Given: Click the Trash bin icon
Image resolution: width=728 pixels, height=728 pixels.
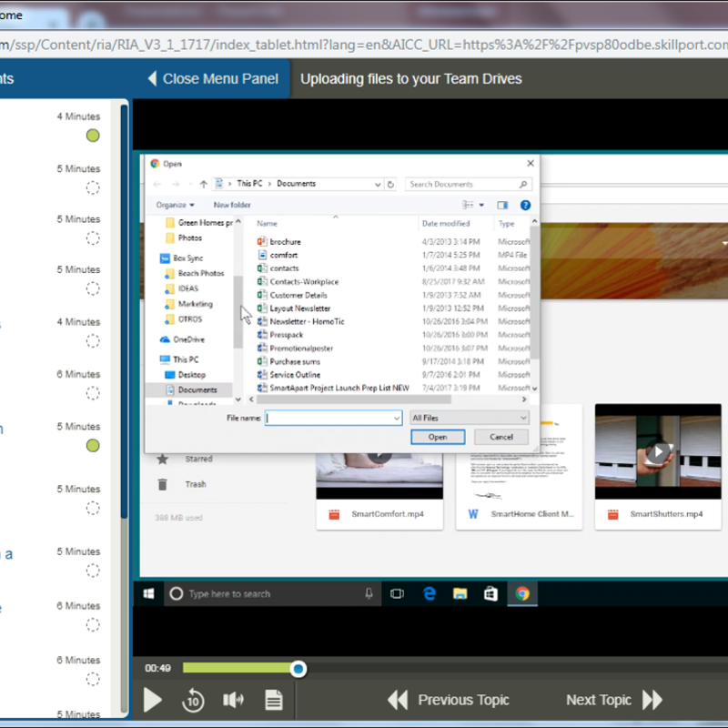Looking at the screenshot, I should click(162, 484).
